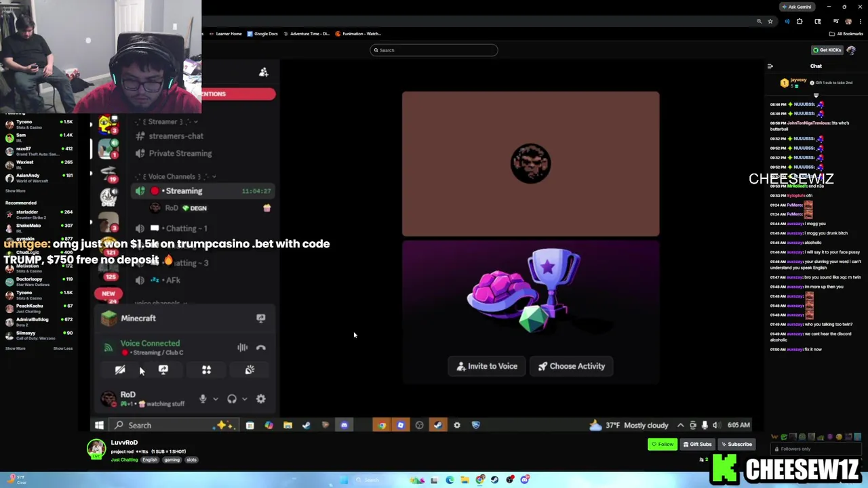Screen dimensions: 868x488
Task: Click Show Less in recommended list
Action: [63, 349]
